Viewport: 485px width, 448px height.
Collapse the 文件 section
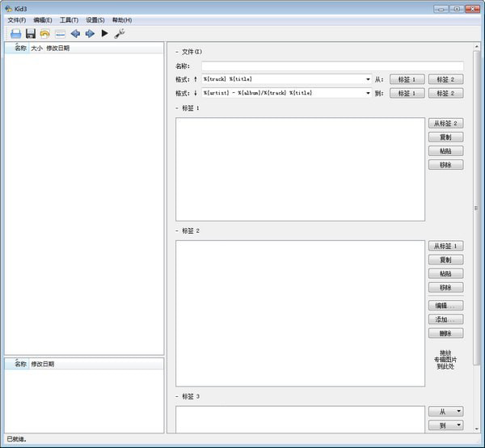coord(177,52)
